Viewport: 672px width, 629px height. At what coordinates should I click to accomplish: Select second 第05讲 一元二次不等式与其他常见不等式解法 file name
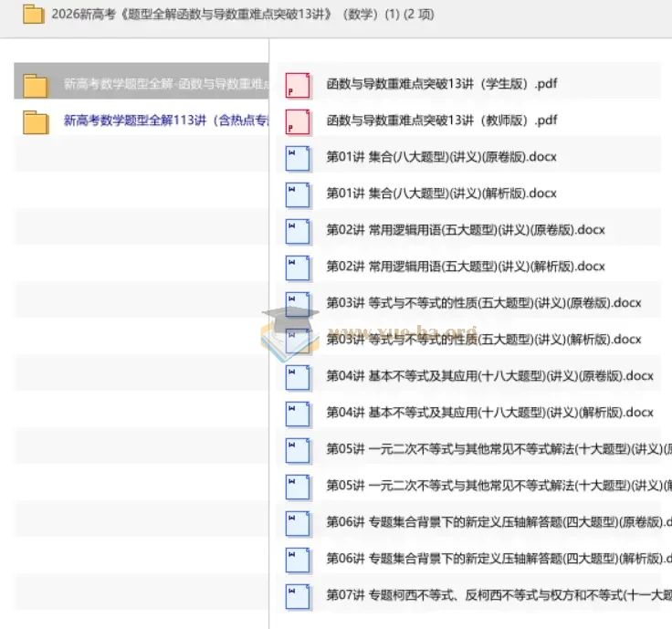click(499, 486)
